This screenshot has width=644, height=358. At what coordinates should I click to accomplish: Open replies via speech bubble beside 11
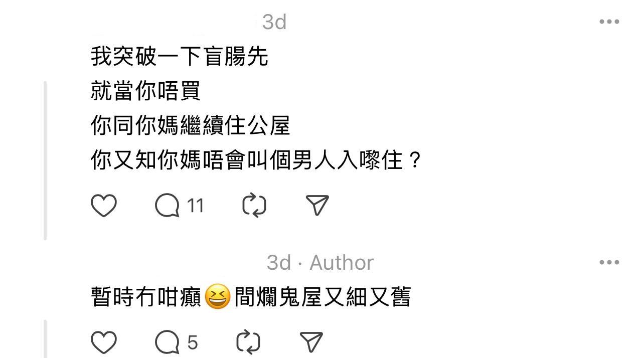167,206
